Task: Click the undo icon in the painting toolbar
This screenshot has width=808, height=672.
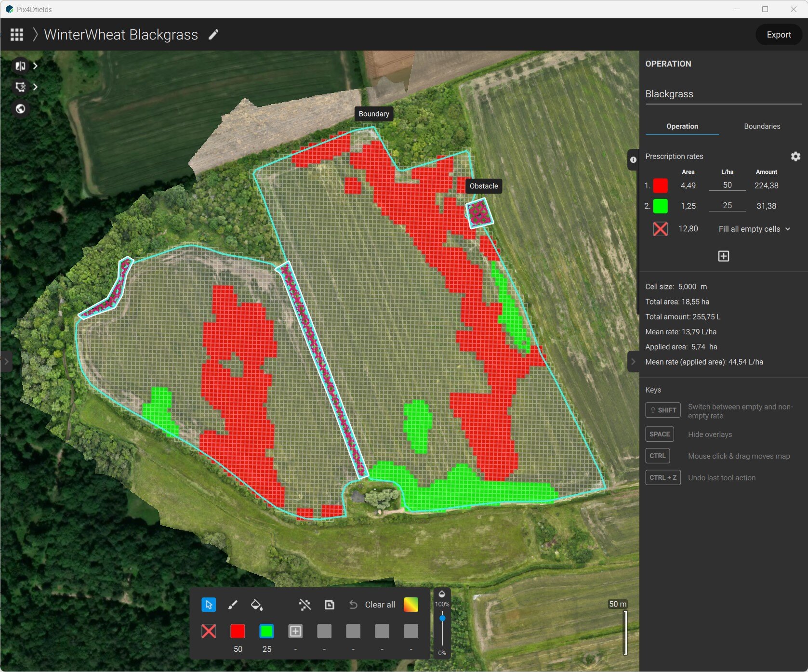Action: click(353, 605)
